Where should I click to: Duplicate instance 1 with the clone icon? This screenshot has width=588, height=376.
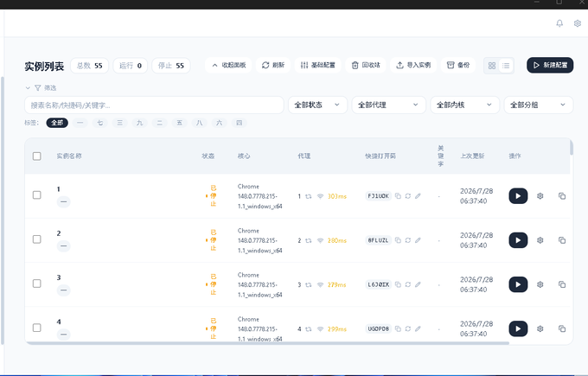pos(562,196)
